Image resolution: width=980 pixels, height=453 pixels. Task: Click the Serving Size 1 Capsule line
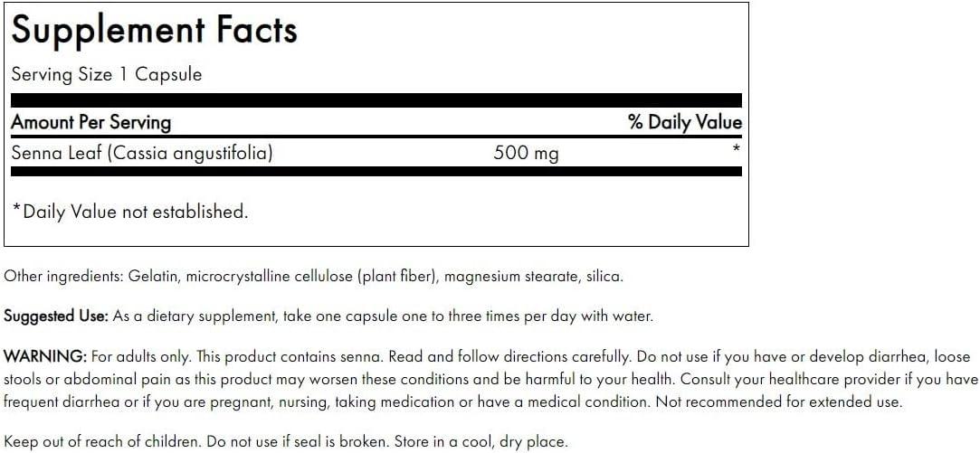(106, 75)
